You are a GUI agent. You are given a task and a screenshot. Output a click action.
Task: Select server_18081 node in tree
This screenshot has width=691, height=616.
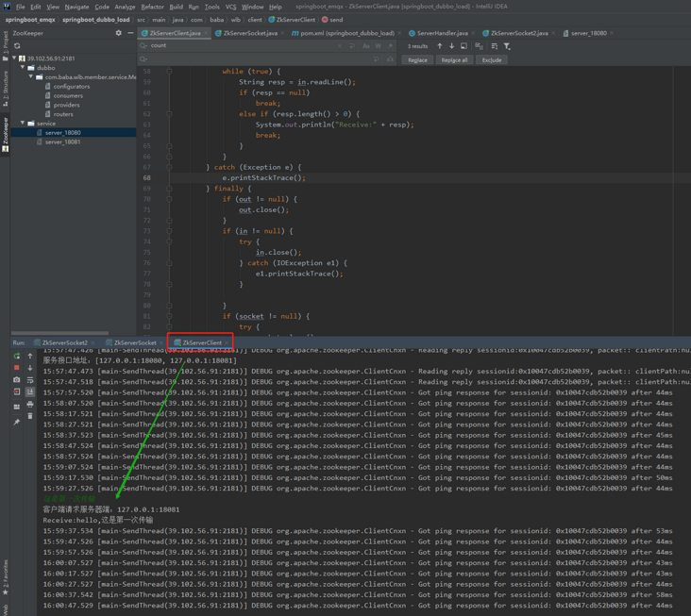(x=62, y=142)
